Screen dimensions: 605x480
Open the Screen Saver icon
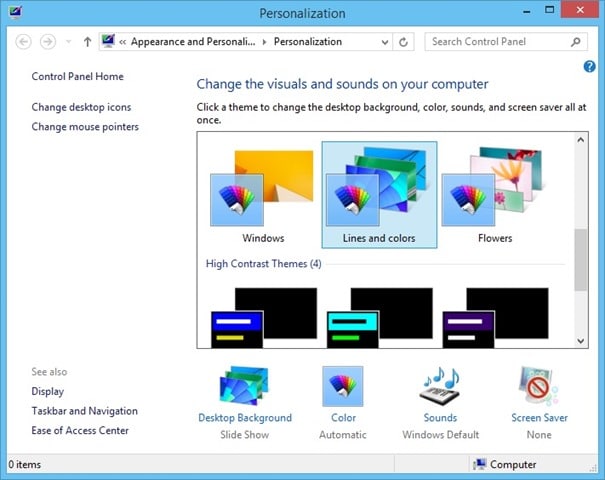click(539, 386)
